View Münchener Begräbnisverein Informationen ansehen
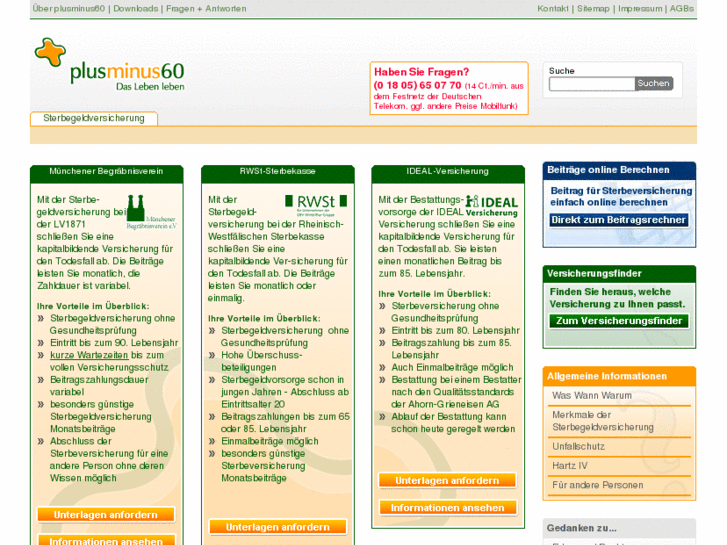 click(x=106, y=541)
